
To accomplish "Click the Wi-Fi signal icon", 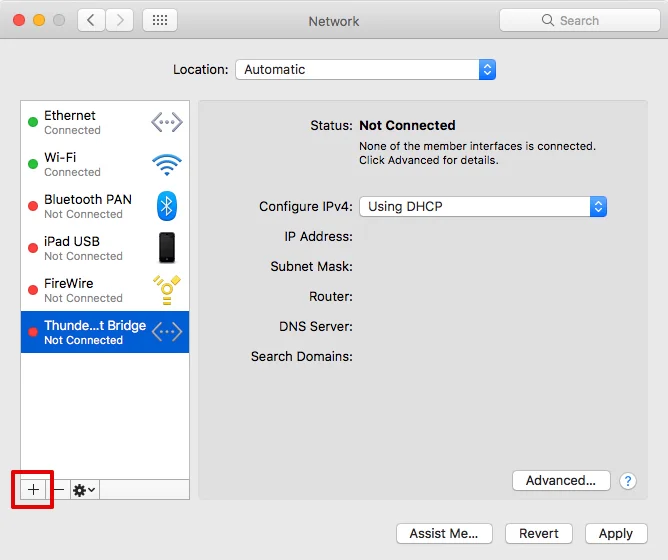I will click(x=166, y=164).
